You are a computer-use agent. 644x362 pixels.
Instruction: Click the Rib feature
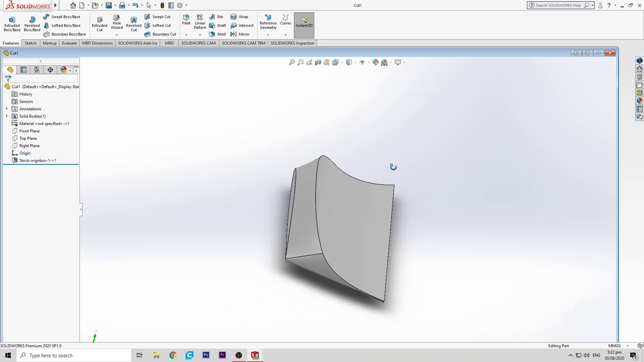coord(216,17)
